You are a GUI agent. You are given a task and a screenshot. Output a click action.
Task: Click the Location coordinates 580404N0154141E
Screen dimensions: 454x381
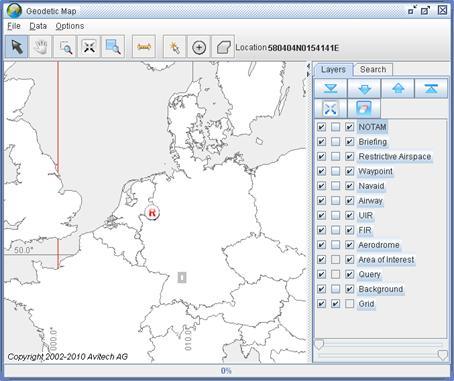(x=303, y=48)
